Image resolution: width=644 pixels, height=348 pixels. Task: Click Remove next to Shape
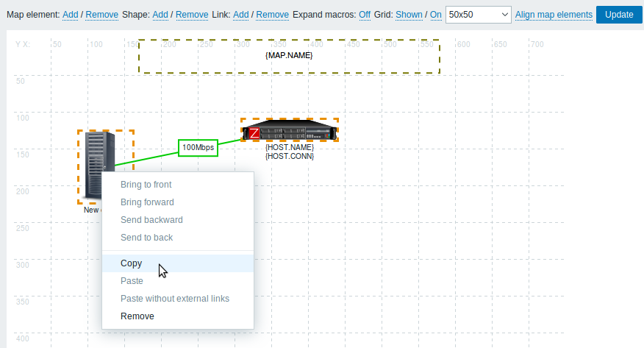(x=192, y=15)
